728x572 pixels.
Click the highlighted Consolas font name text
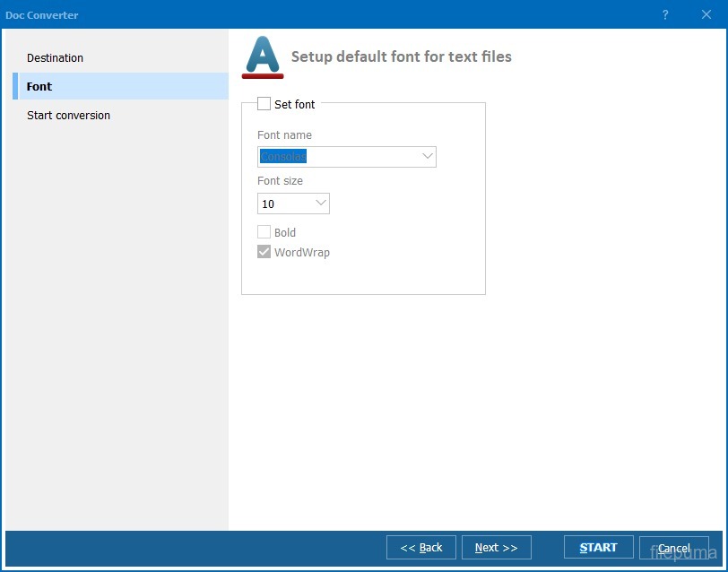click(x=283, y=157)
